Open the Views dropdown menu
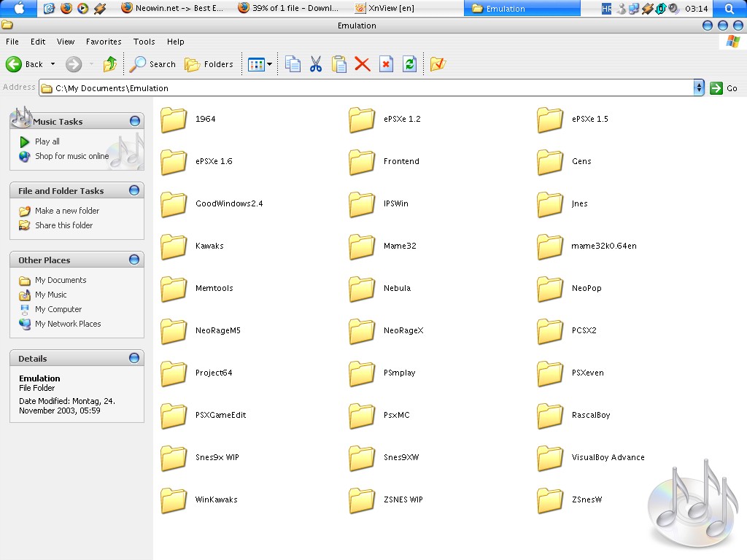This screenshot has height=560, width=747. pyautogui.click(x=260, y=64)
